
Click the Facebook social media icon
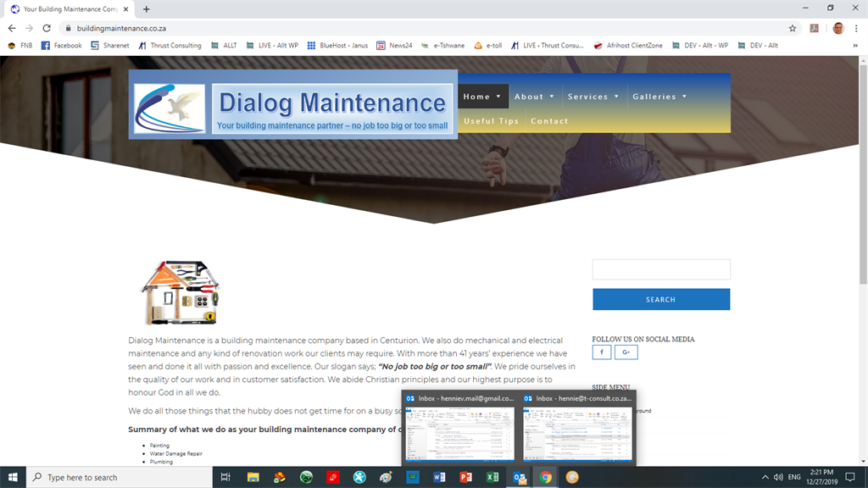pos(602,352)
